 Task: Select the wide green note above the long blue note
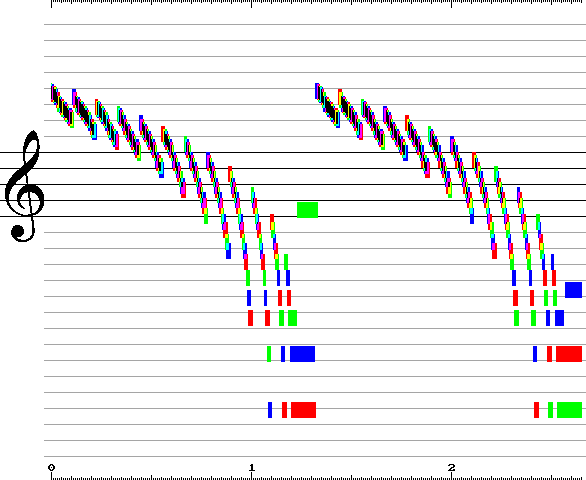pos(292,318)
